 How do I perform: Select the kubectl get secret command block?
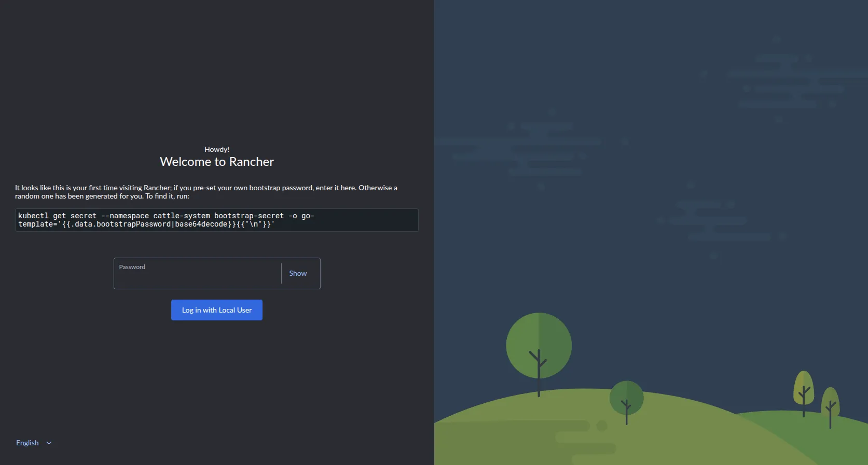pos(217,220)
